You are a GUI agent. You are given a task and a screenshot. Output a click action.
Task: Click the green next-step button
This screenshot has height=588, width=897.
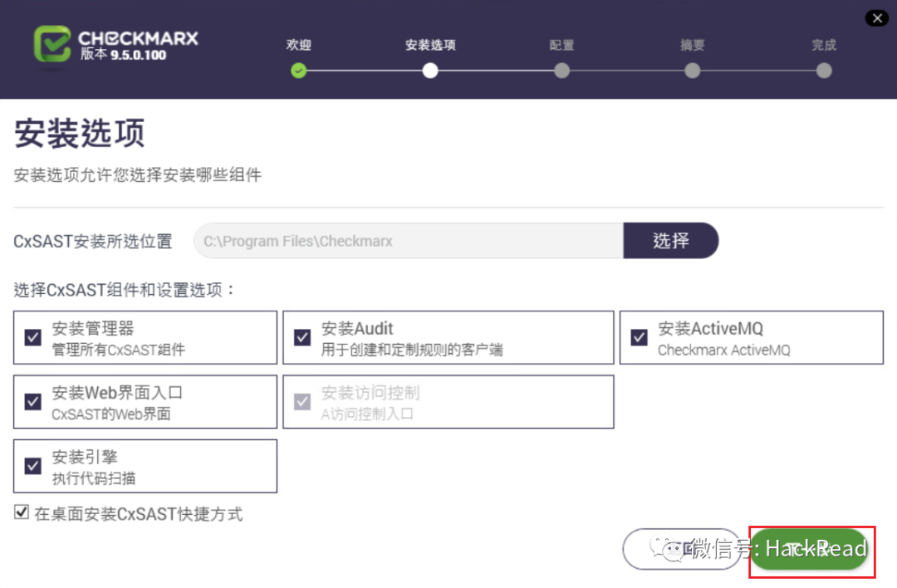point(811,549)
